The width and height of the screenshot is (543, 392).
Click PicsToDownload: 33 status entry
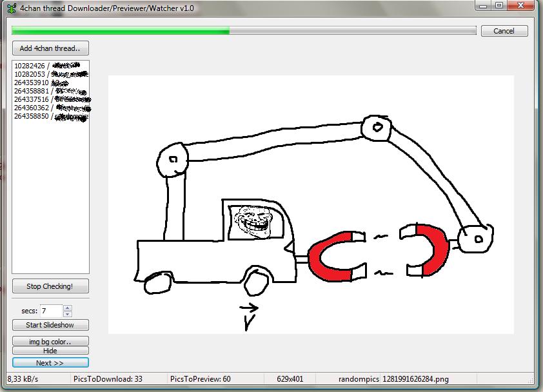point(108,379)
